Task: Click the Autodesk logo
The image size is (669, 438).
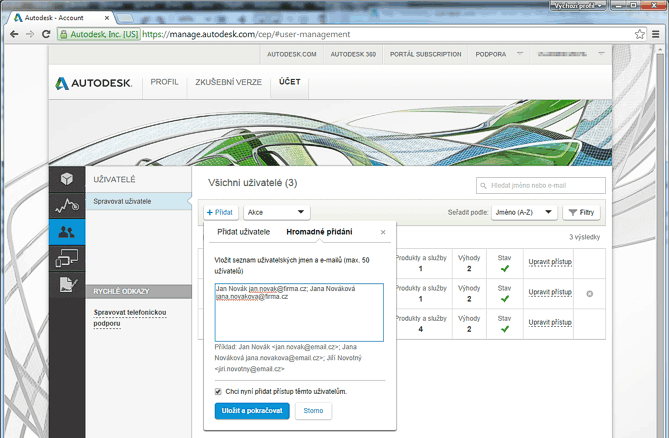Action: [x=94, y=83]
